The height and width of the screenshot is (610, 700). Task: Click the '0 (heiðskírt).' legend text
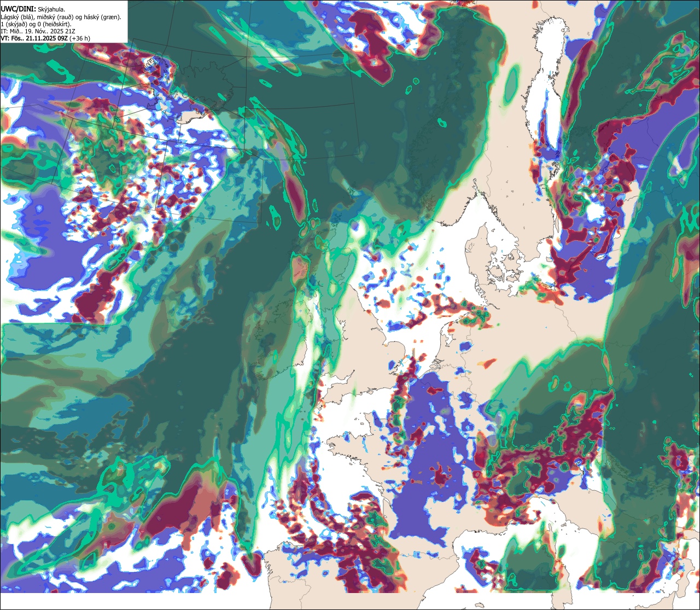click(54, 25)
